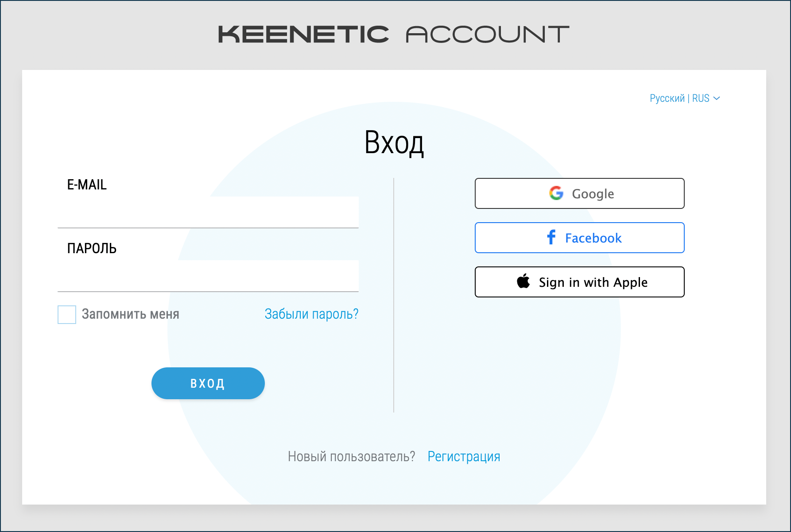Click the language dropdown chevron arrow
The height and width of the screenshot is (532, 791).
coord(717,98)
